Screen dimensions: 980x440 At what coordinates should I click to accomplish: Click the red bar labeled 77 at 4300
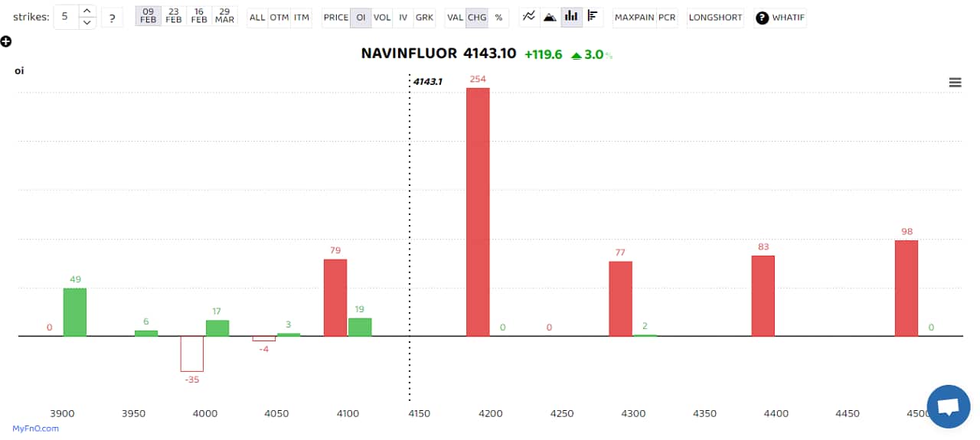pyautogui.click(x=621, y=298)
